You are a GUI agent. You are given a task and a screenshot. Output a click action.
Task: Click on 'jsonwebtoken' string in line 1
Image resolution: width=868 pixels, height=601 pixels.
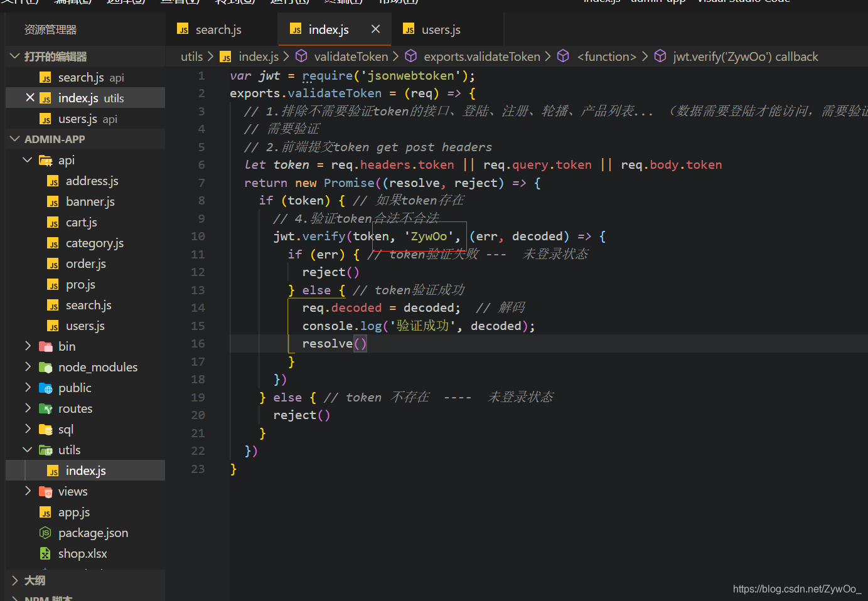410,75
